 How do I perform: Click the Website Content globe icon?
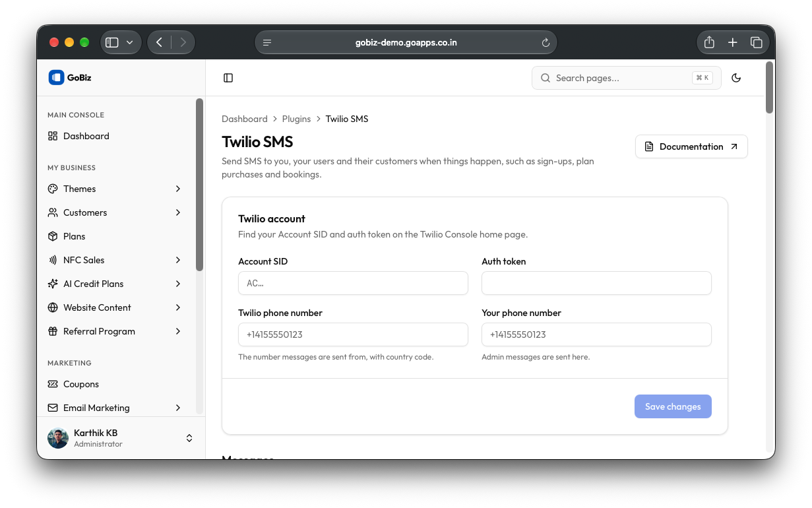[x=53, y=307]
